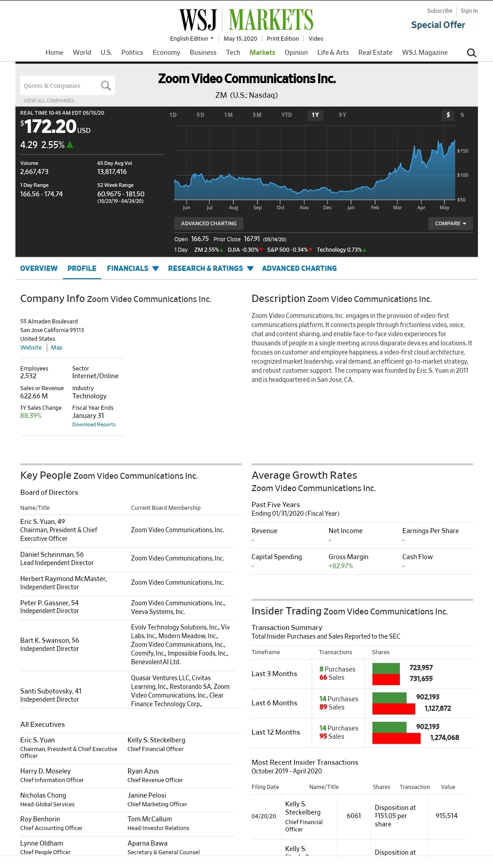The image size is (493, 868).
Task: Click director Peter P. Gassner, 54
Action: point(49,603)
